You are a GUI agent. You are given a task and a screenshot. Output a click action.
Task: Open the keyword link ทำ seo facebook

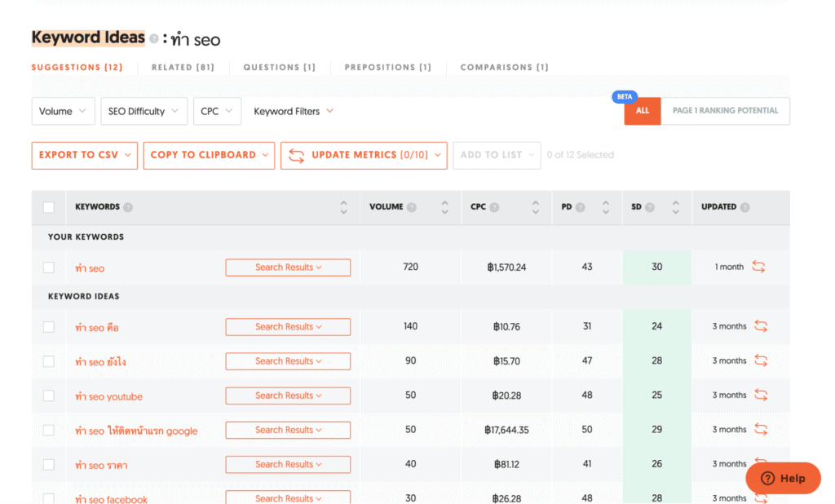(111, 499)
